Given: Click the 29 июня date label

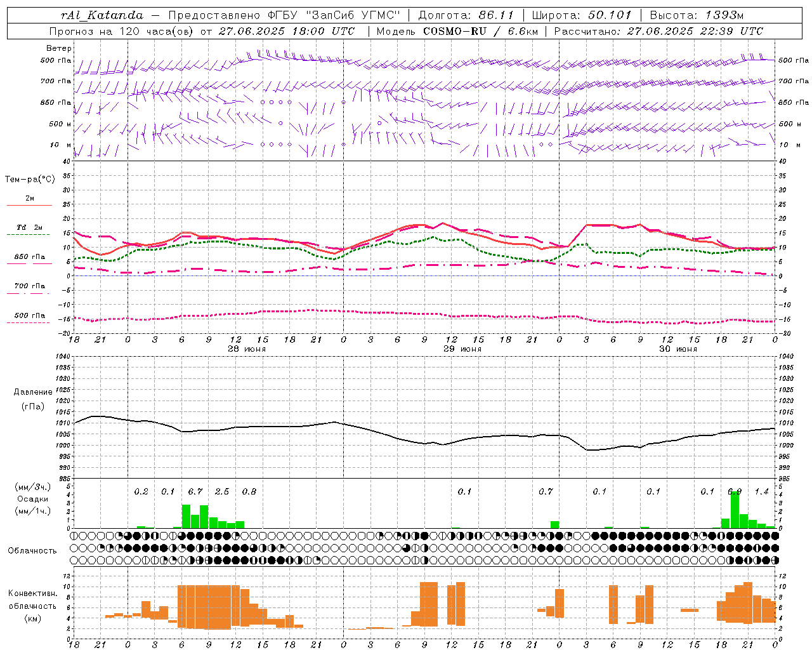Looking at the screenshot, I should [x=462, y=348].
